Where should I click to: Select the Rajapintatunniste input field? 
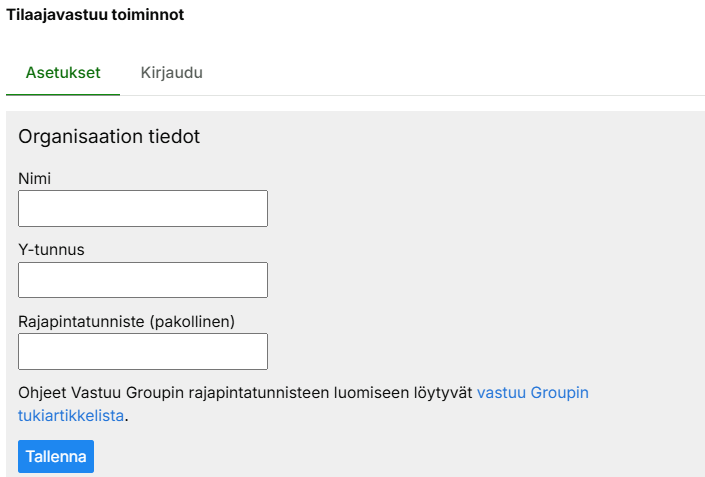(x=143, y=351)
